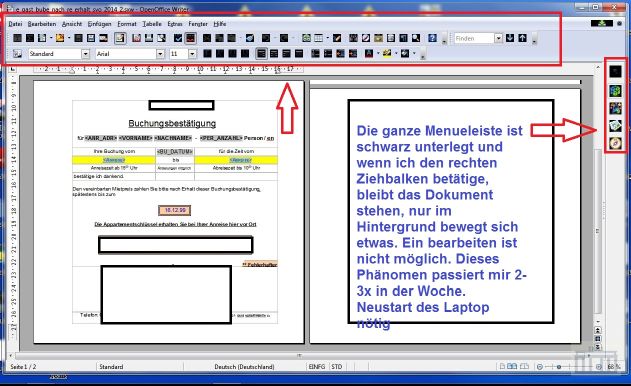
Task: Toggle EINFG insert mode in status bar
Action: tap(317, 367)
